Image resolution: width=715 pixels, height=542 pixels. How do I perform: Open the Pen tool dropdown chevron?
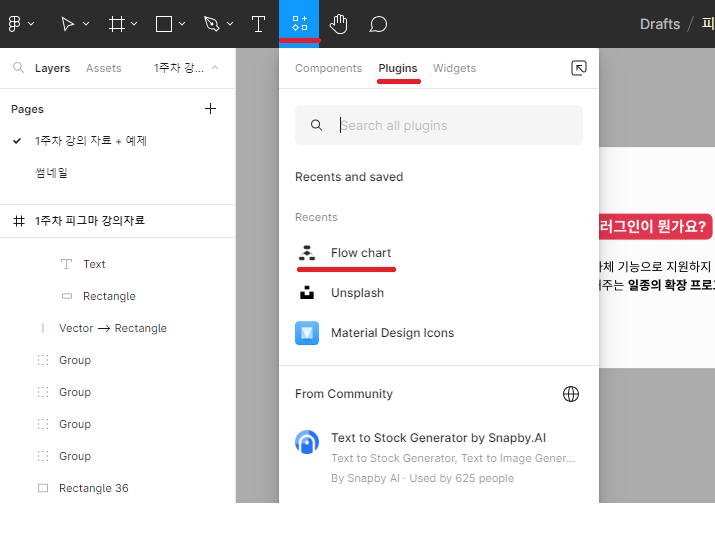pyautogui.click(x=230, y=24)
